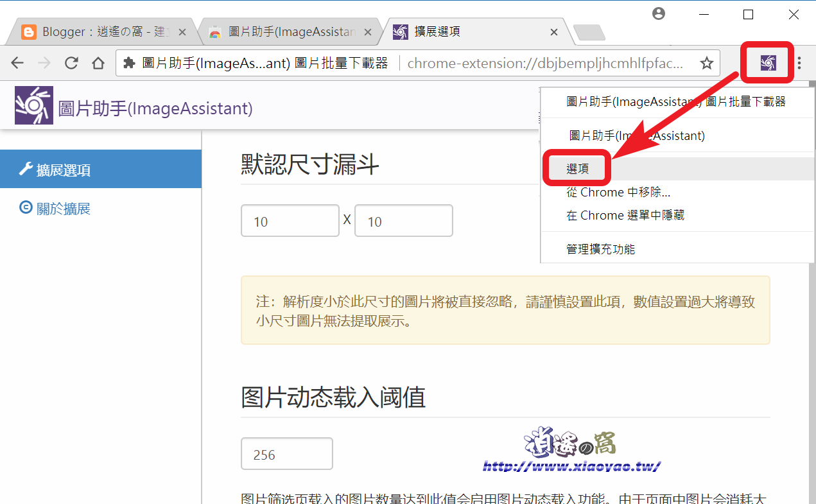The width and height of the screenshot is (816, 504).
Task: Click the 256 threshold input field
Action: pyautogui.click(x=287, y=454)
